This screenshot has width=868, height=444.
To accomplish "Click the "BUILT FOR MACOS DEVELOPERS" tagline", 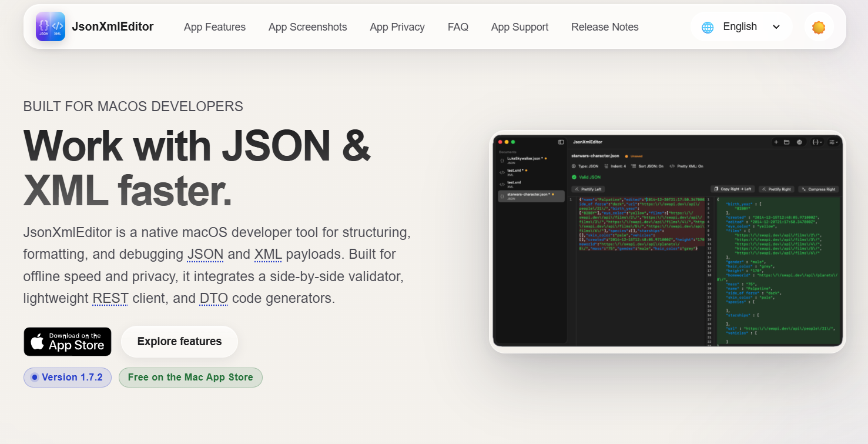I will [133, 106].
